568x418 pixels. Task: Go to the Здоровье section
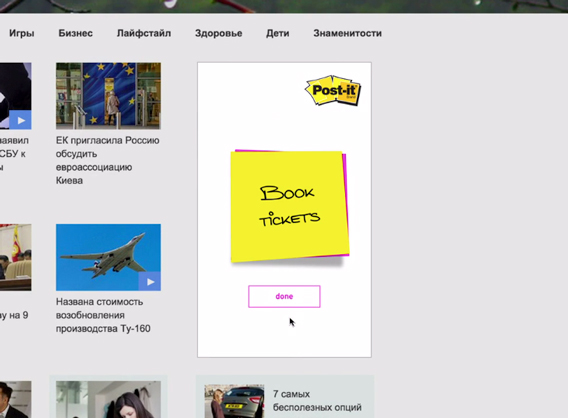218,33
